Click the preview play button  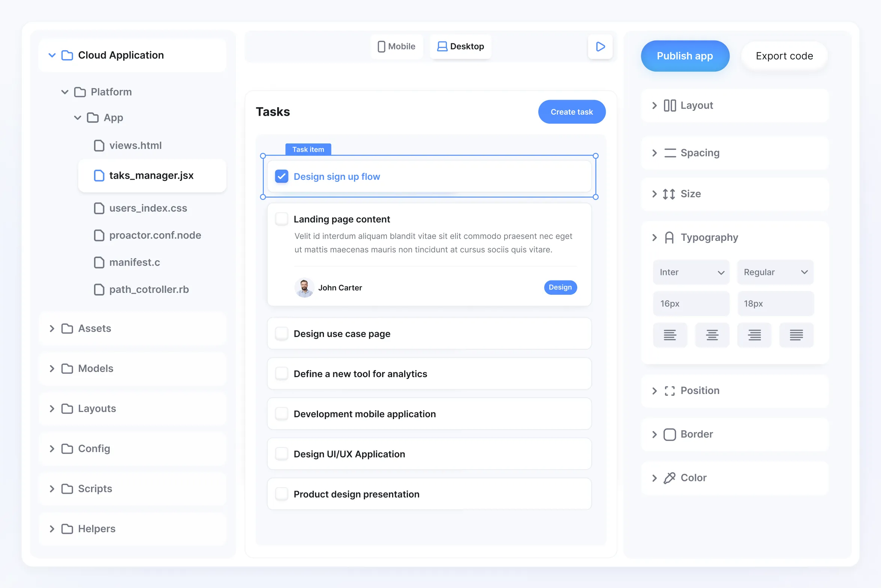click(x=600, y=46)
